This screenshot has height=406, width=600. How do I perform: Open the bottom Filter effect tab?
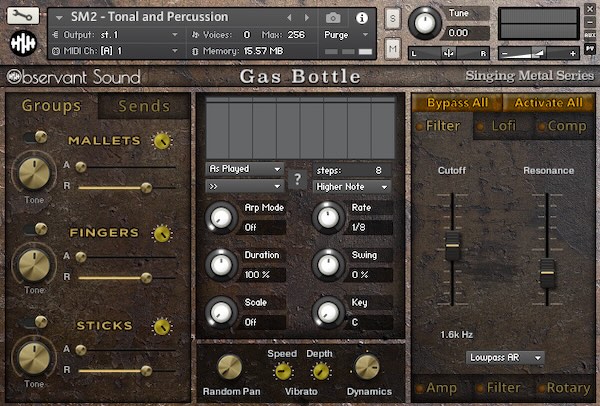coord(503,388)
